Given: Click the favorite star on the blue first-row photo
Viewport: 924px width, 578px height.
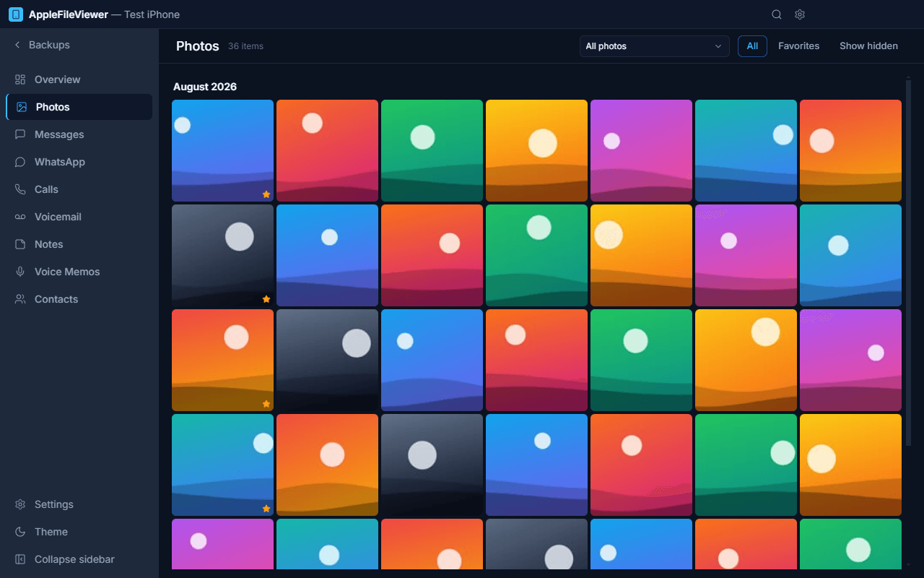Looking at the screenshot, I should (x=266, y=194).
